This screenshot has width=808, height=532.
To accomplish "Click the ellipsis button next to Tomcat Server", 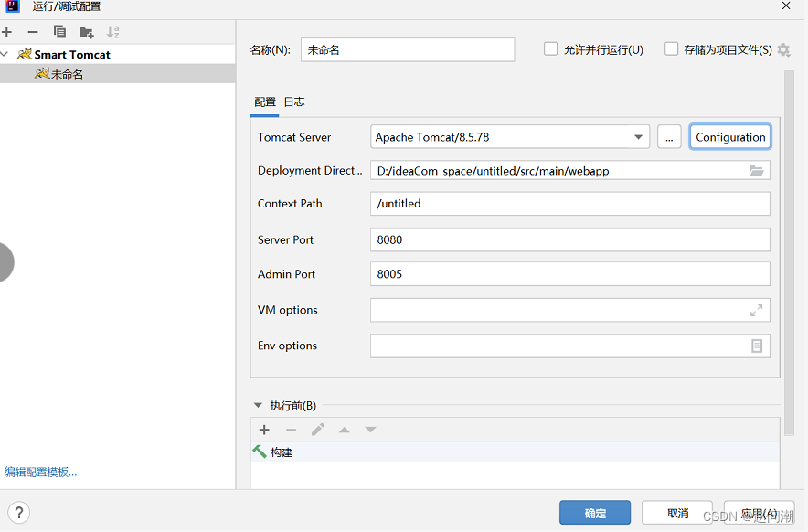I will point(669,137).
